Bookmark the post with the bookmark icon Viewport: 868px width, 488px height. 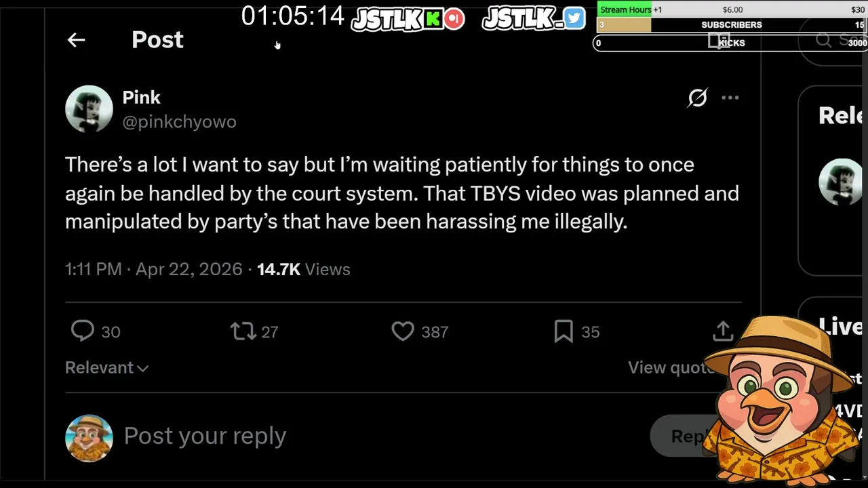tap(564, 331)
